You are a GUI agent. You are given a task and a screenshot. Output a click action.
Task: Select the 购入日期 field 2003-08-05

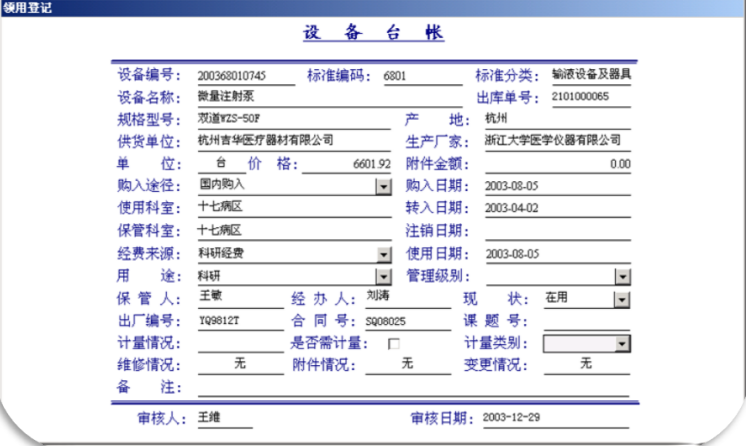[558, 186]
